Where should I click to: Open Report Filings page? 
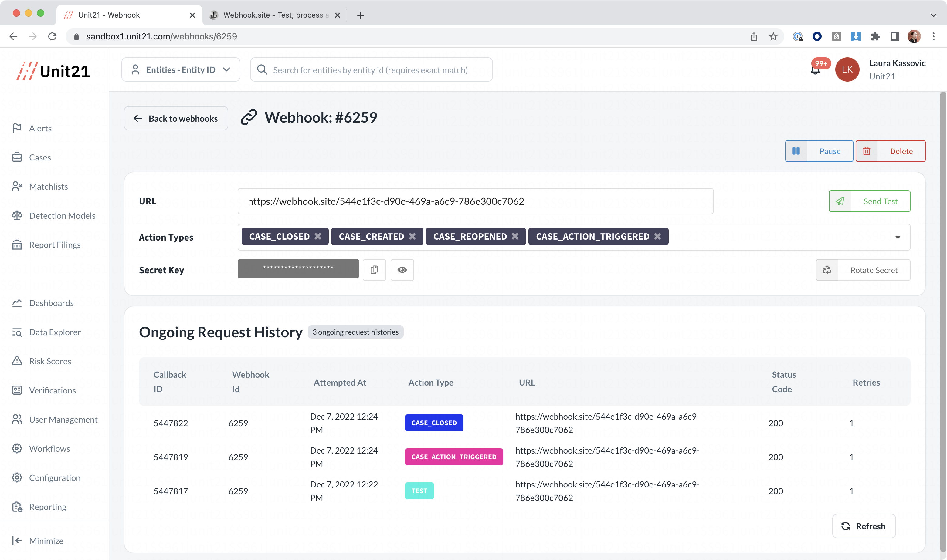point(55,245)
